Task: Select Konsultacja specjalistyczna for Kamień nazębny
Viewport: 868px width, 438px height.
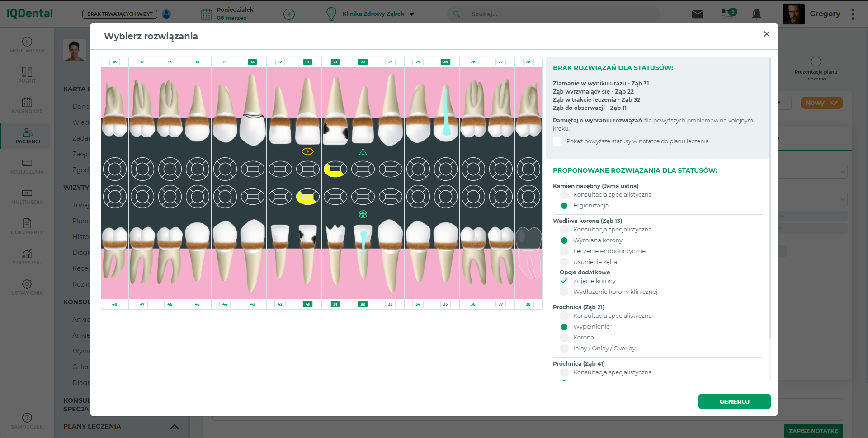Action: (564, 195)
